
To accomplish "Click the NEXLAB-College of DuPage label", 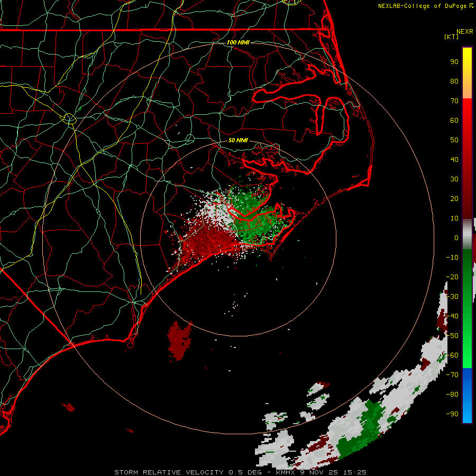I will 423,6.
